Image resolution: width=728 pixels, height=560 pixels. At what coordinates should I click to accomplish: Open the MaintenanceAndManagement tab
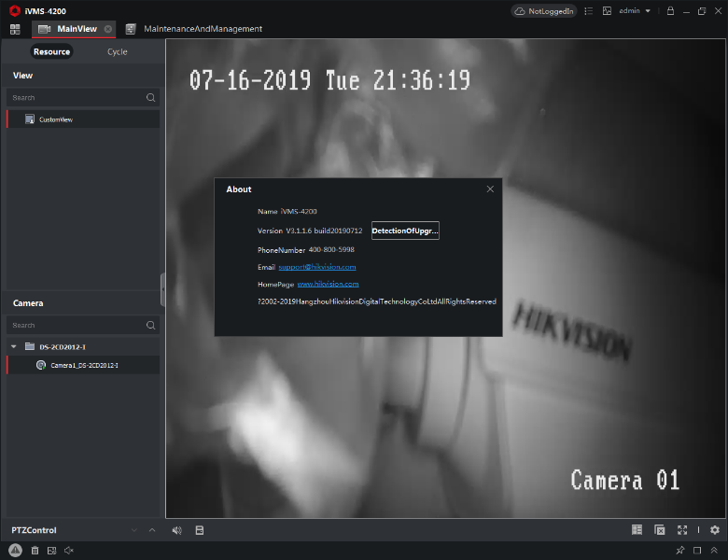tap(194, 29)
